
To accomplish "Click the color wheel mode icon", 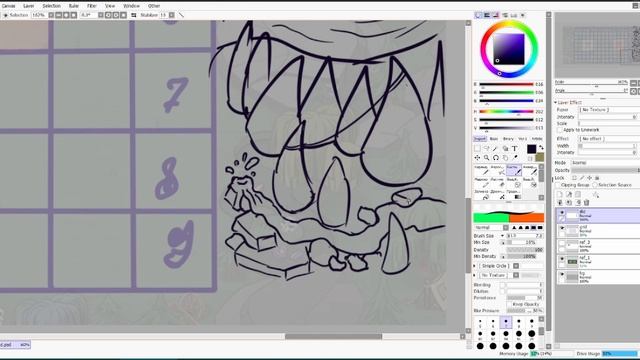I will coord(478,15).
